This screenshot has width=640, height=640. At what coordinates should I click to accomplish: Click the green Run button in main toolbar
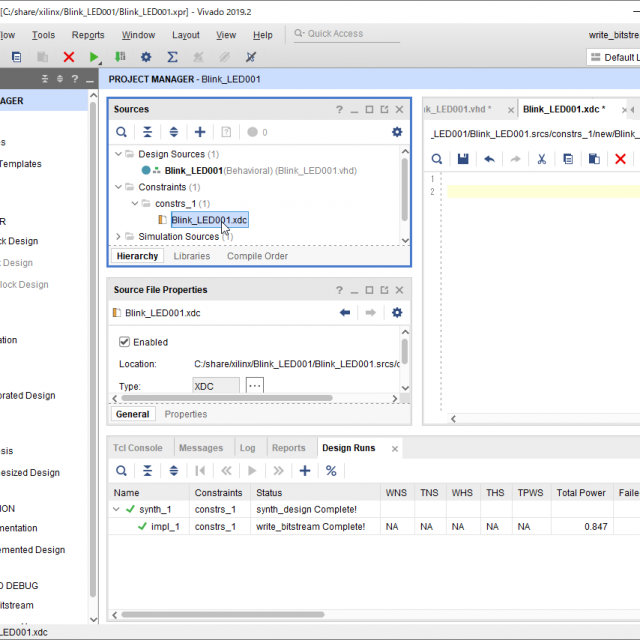(95, 57)
